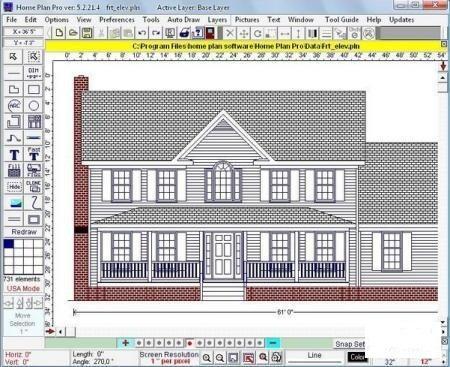This screenshot has height=367, width=450.
Task: Click the horizontal scrollbar left arrow
Action: coord(60,332)
